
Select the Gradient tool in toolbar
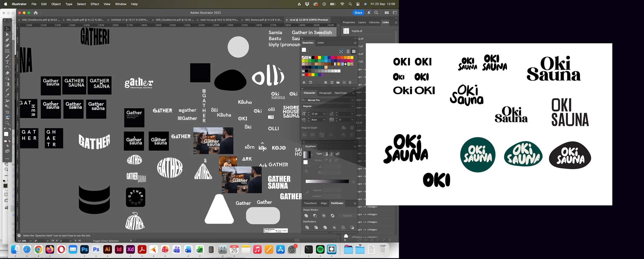(7, 84)
